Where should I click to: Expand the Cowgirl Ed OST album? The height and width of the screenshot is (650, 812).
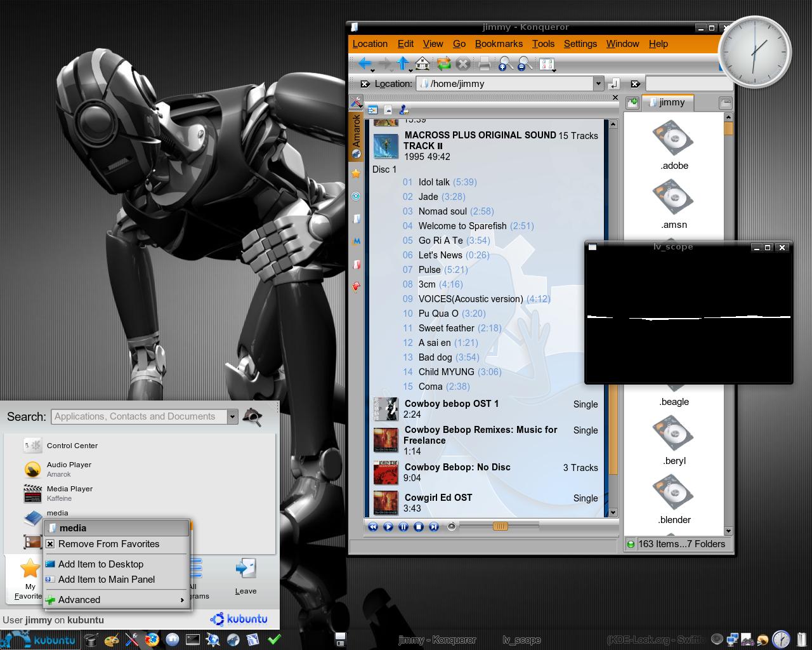(x=485, y=503)
